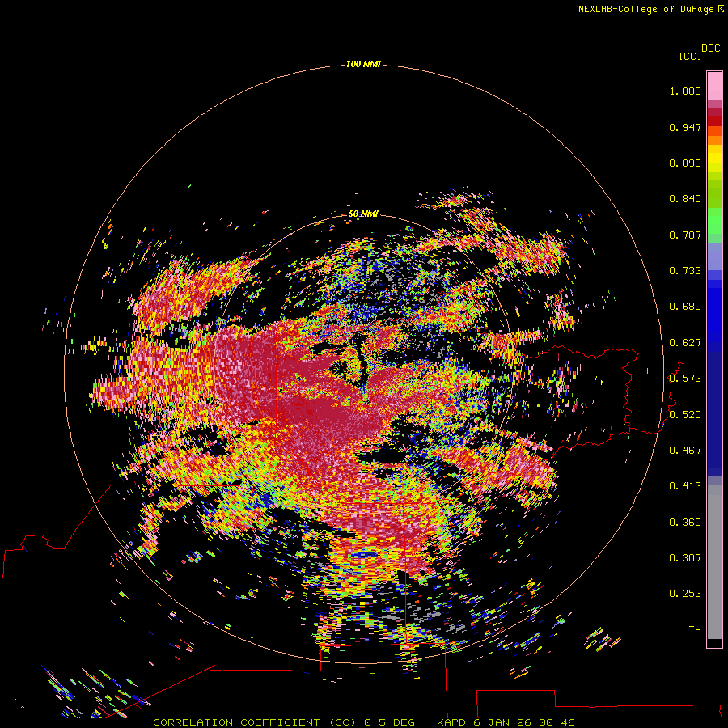Click the 0.360 legend value

tap(685, 523)
